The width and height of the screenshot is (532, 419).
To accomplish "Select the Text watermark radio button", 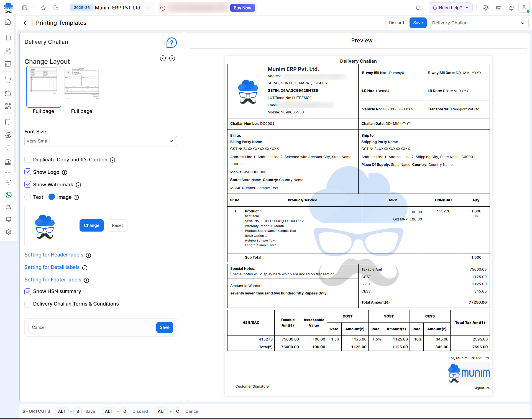I will point(28,197).
